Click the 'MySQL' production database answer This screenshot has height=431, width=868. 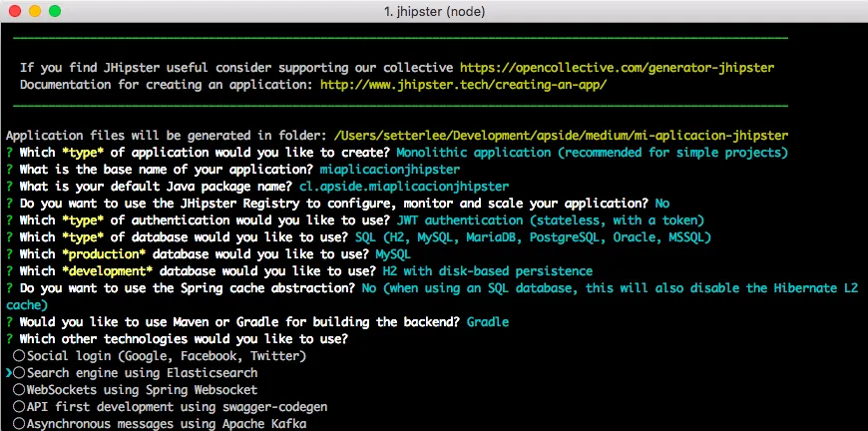393,254
